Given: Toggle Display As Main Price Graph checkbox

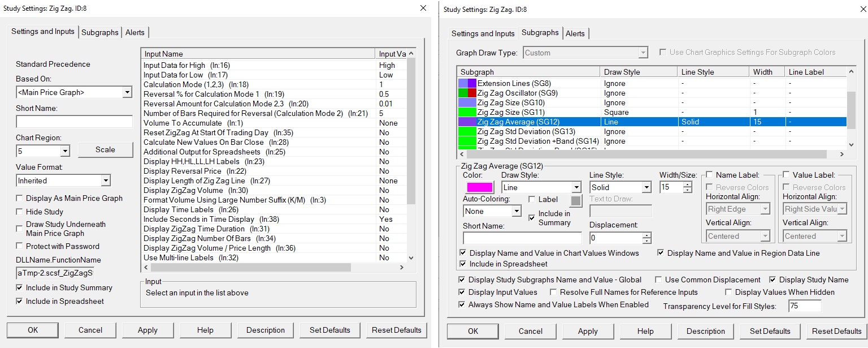Looking at the screenshot, I should [x=20, y=198].
